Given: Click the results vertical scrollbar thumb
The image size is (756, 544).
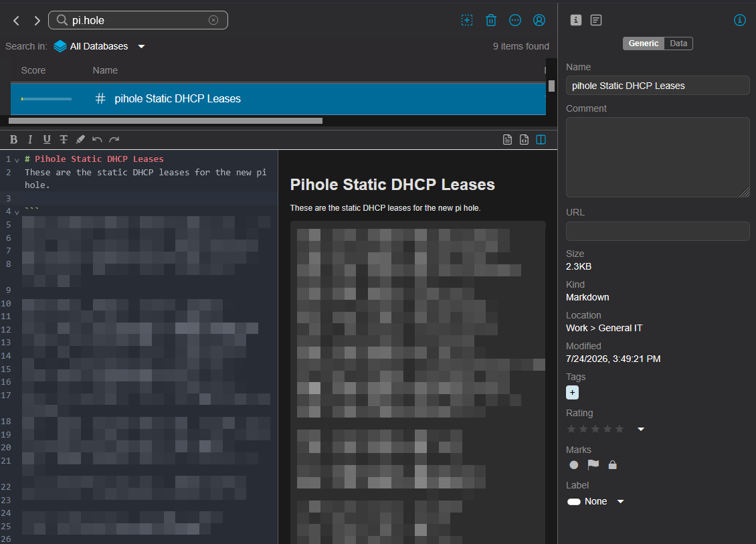Looking at the screenshot, I should [x=551, y=86].
